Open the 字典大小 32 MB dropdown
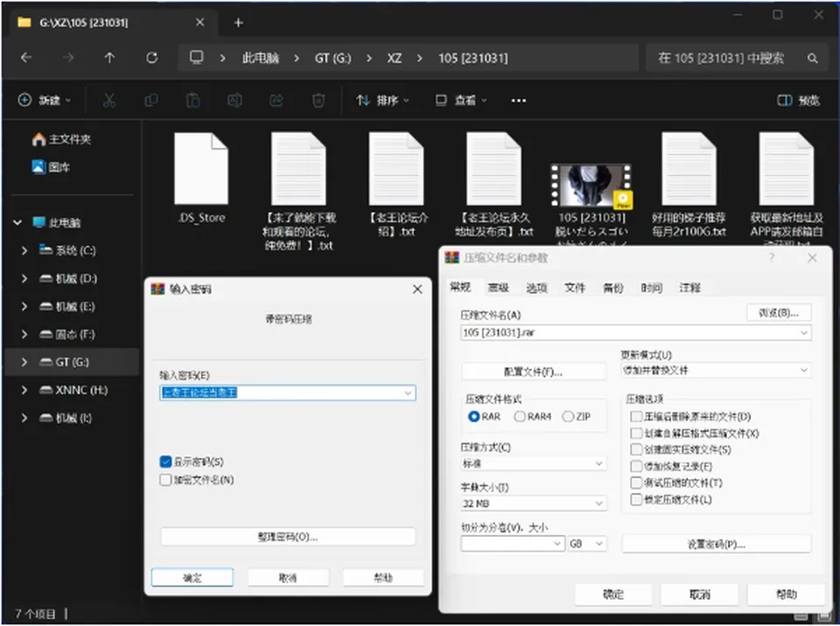Screen dimensions: 840x626 534,504
